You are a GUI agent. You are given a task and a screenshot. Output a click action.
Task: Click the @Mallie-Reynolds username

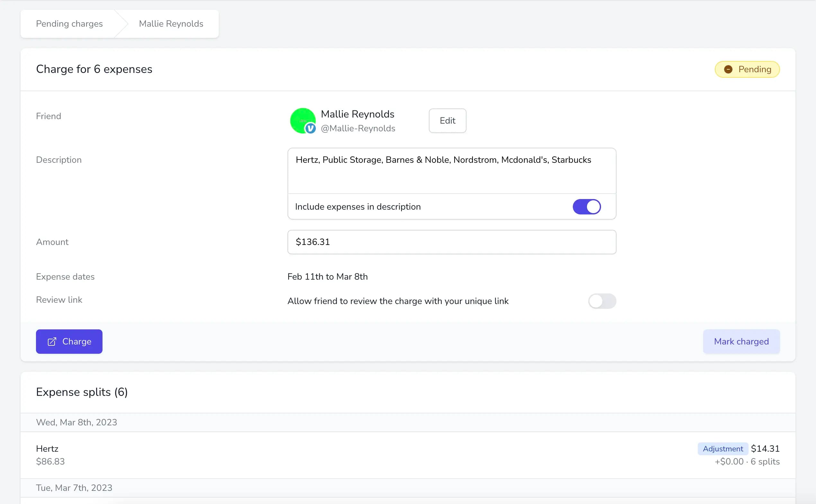click(358, 128)
